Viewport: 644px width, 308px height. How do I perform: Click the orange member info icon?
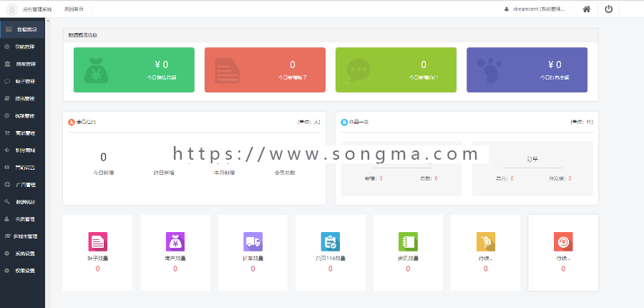click(72, 122)
